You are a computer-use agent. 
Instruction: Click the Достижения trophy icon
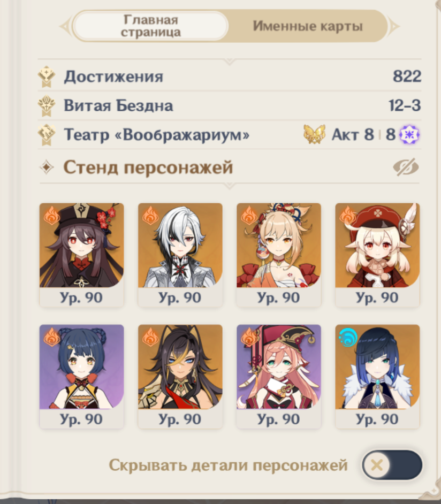coord(47,77)
